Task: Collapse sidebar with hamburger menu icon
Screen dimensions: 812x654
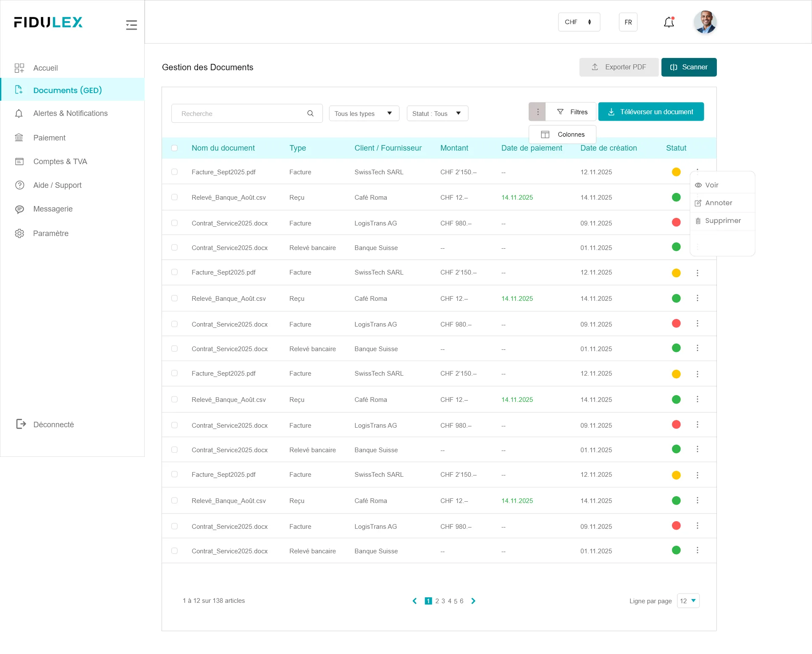Action: (132, 25)
